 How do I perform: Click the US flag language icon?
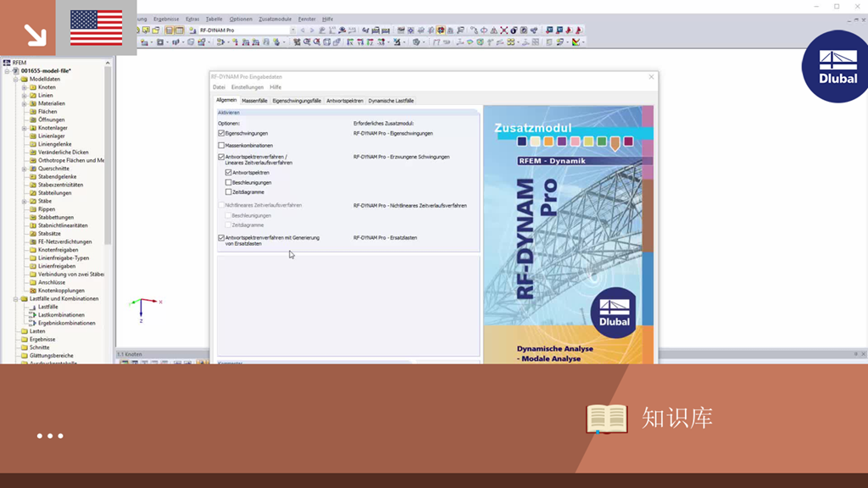tap(97, 28)
